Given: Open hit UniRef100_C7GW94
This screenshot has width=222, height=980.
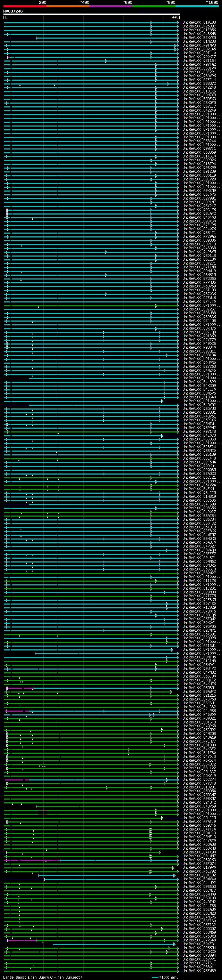Looking at the screenshot, I should (x=199, y=956).
